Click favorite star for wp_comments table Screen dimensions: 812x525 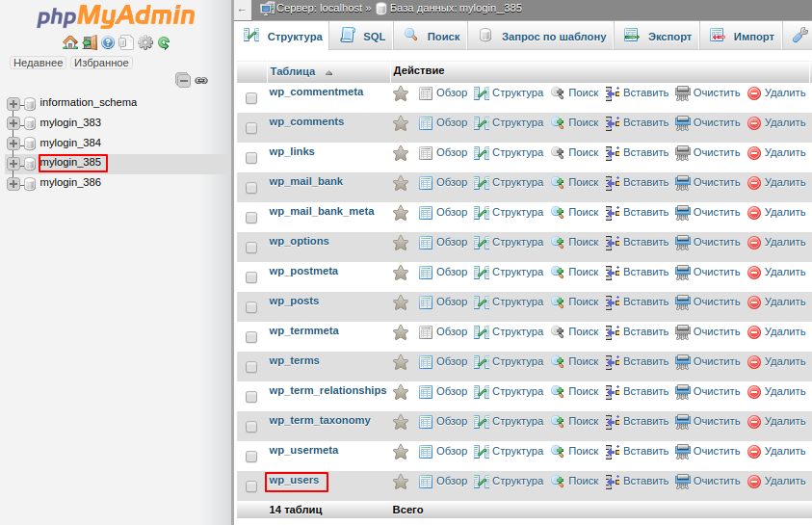[401, 123]
